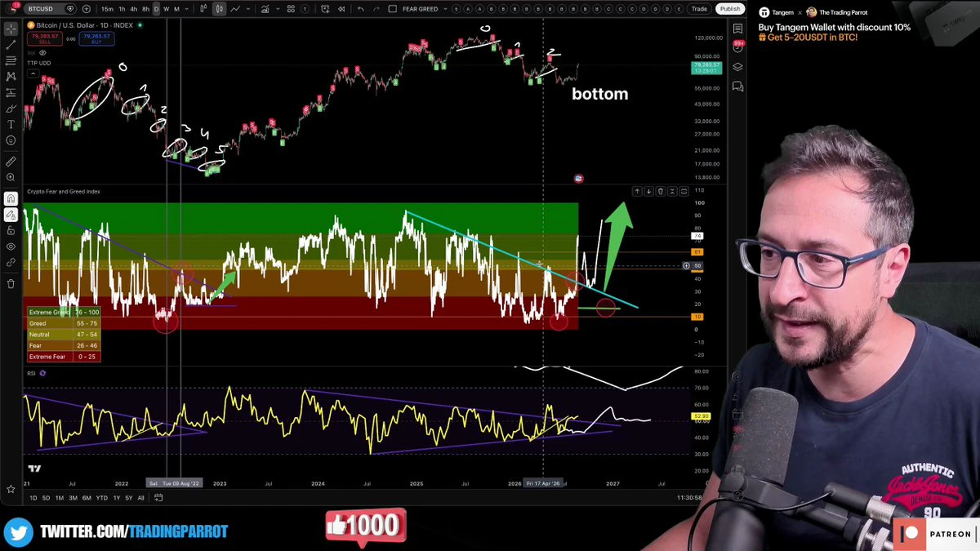Open the Fibonacci and horizontal lines tool
The width and height of the screenshot is (980, 551).
coord(11,60)
